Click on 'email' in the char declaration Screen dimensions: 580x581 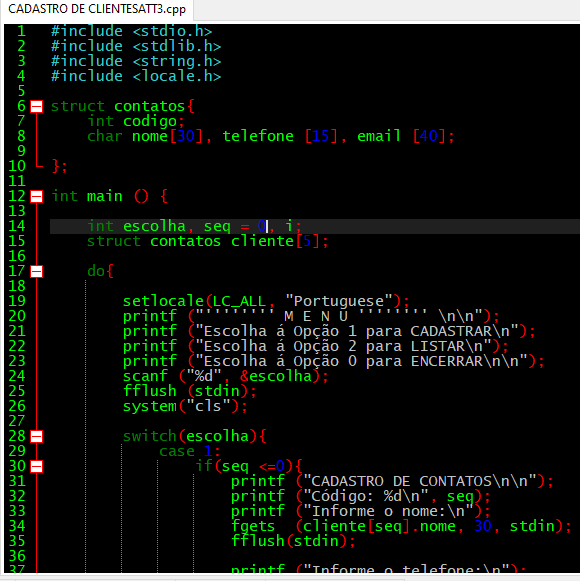[379, 136]
